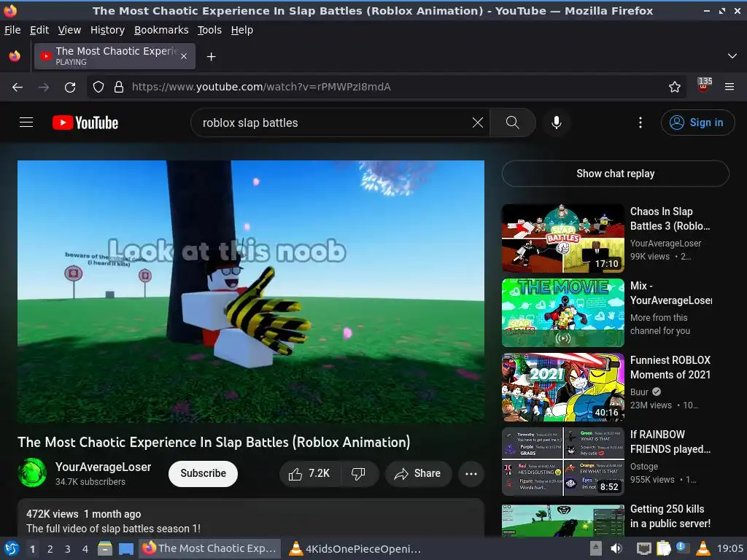Viewport: 747px width, 560px height.
Task: Clear the search query with the X icon
Action: [477, 122]
